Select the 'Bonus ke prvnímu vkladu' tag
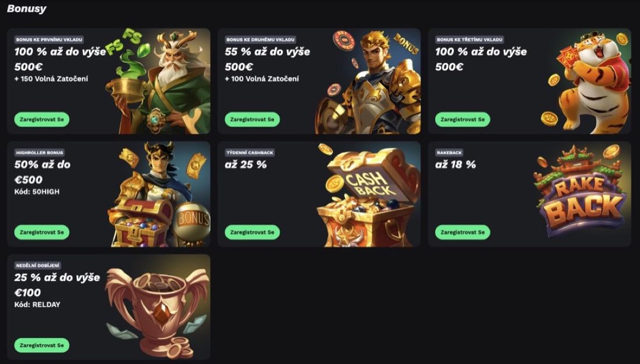 pyautogui.click(x=49, y=40)
